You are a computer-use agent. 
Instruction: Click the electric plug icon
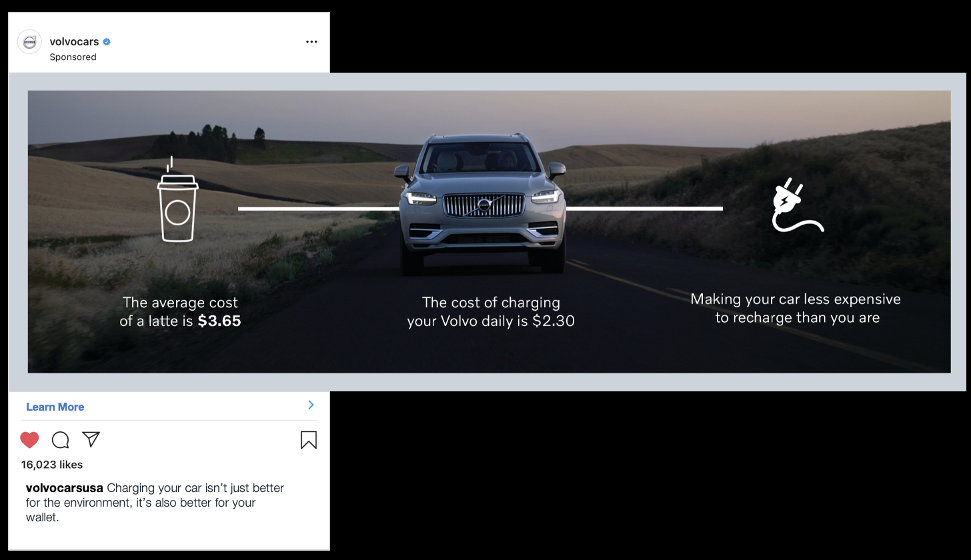point(798,205)
